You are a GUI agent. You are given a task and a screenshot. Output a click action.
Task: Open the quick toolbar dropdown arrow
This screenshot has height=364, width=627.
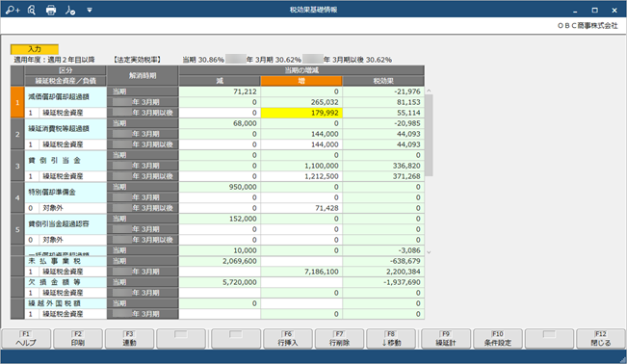[x=90, y=10]
